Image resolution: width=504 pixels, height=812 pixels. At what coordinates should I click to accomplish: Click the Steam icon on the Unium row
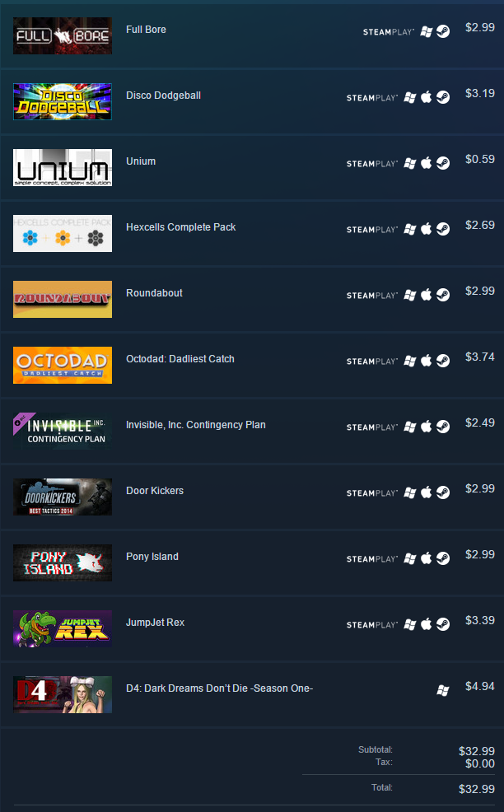(x=443, y=163)
